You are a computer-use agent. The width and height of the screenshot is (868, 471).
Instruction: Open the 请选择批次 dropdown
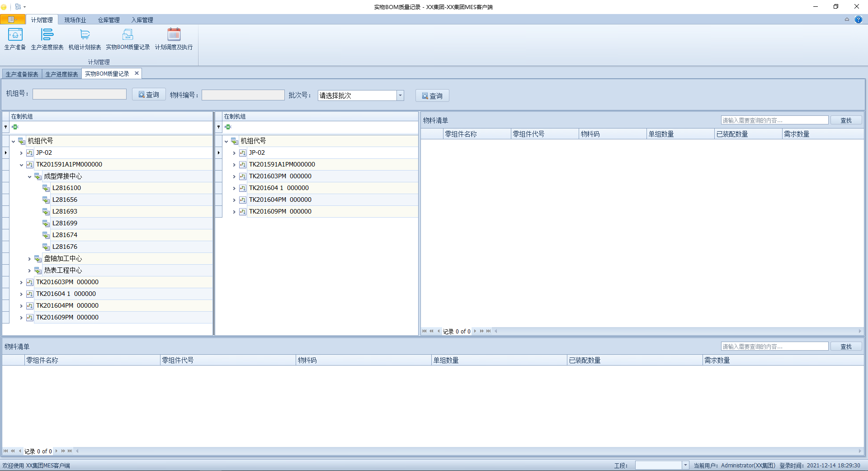coord(400,95)
